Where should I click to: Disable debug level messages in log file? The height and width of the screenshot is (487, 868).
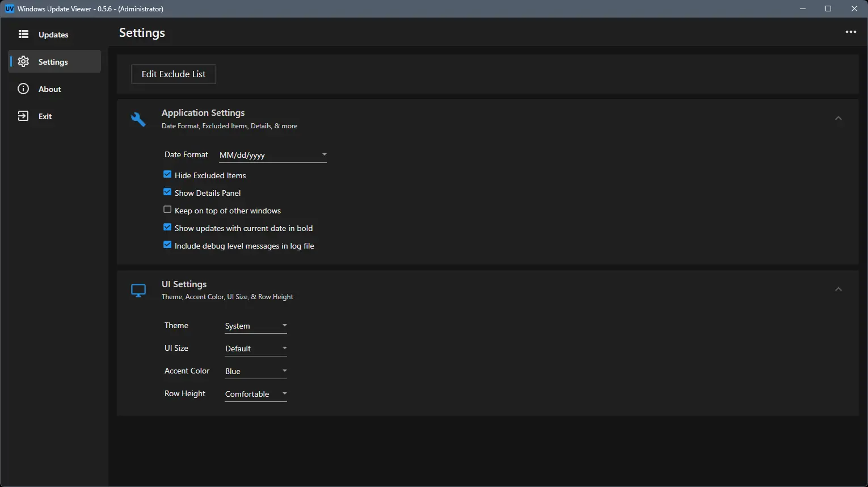point(167,245)
